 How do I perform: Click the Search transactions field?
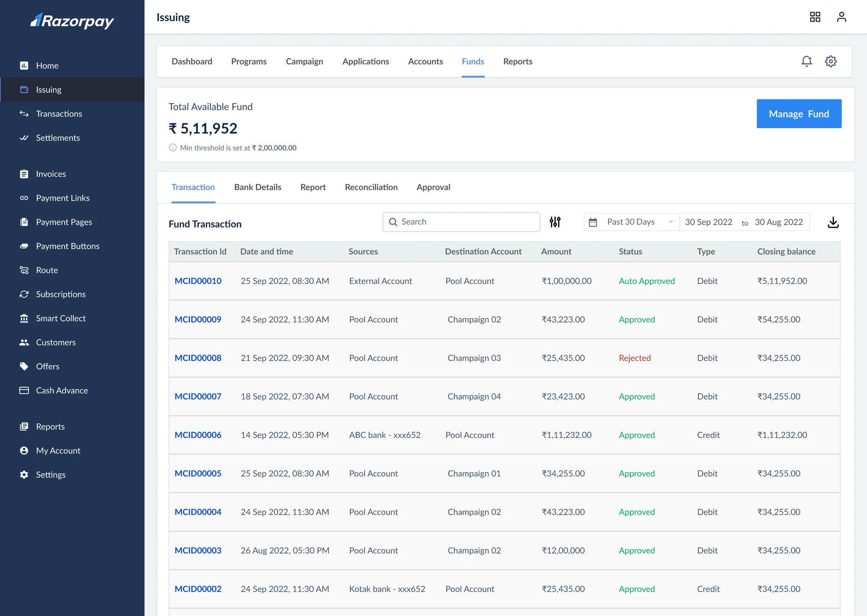[461, 222]
